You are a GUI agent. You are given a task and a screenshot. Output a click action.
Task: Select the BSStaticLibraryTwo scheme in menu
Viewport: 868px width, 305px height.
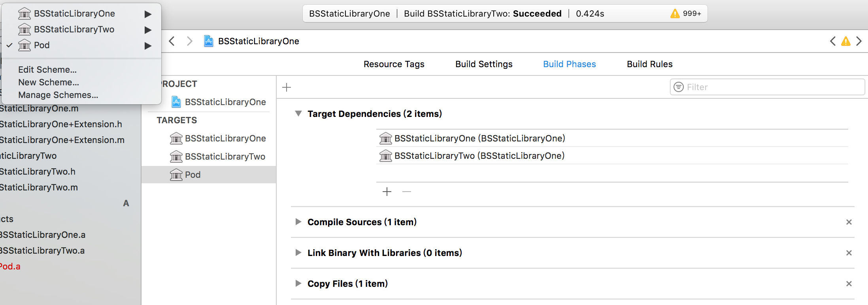coord(74,30)
